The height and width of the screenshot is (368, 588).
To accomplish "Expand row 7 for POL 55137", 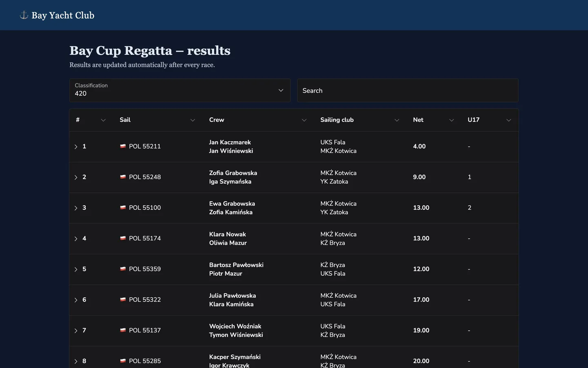I will point(76,330).
